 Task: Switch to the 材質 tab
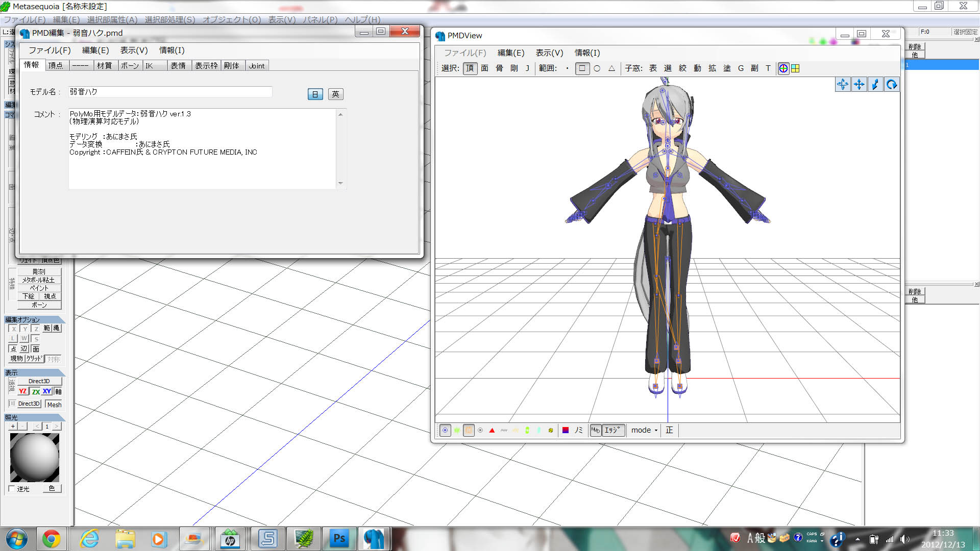105,66
